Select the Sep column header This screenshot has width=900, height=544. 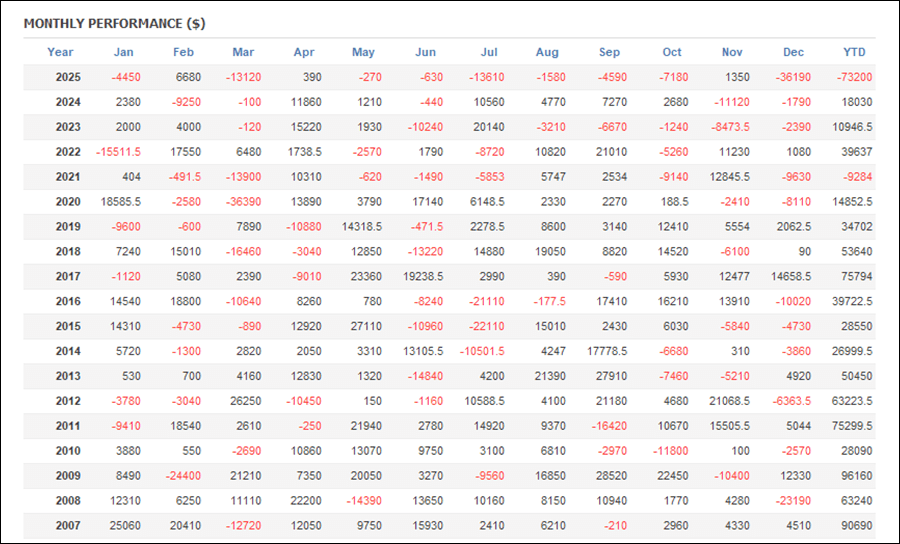point(609,52)
